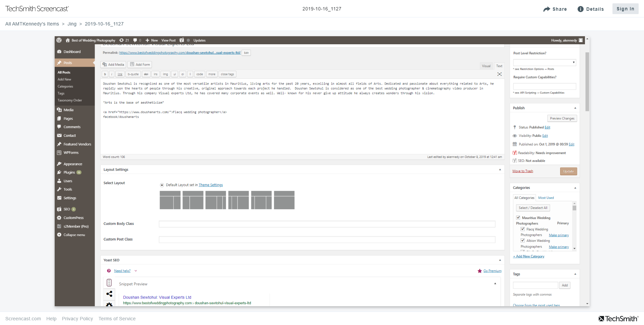This screenshot has width=644, height=325.
Task: Click the Share arrow icon on Screencast
Action: click(x=547, y=9)
